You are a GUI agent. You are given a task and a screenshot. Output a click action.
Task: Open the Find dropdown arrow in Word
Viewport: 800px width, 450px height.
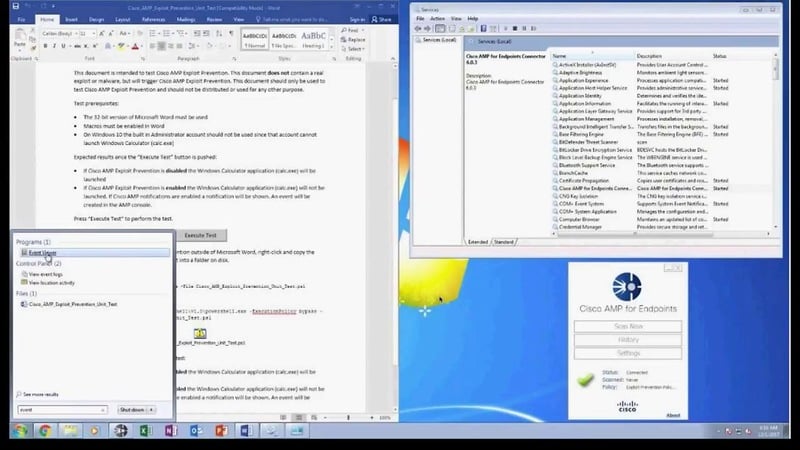[362, 31]
